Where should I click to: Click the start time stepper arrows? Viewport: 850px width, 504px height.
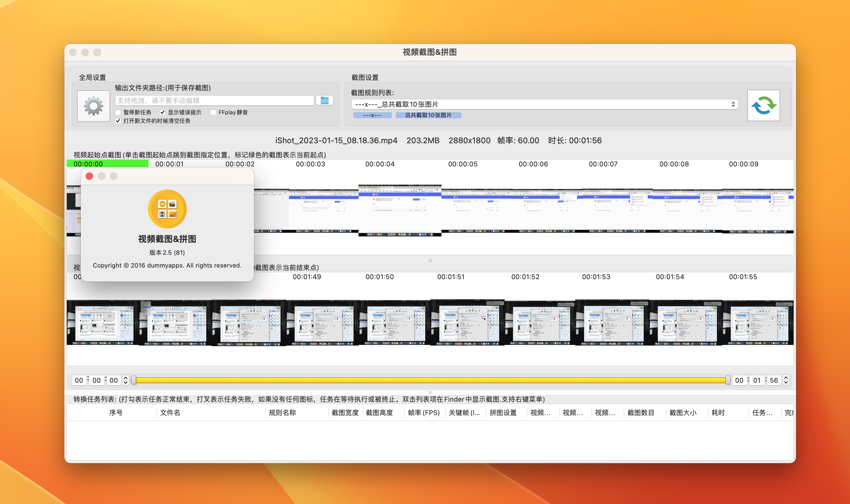(x=126, y=380)
